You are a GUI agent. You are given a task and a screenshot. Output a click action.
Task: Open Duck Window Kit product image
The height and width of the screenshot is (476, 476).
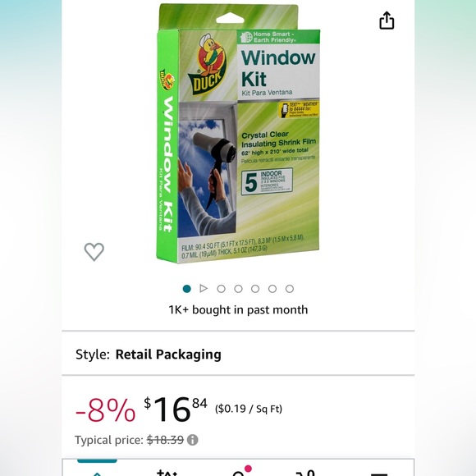coord(238,134)
